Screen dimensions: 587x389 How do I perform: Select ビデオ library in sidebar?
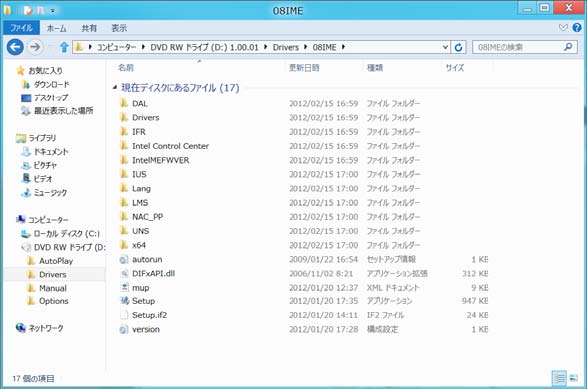pos(43,179)
